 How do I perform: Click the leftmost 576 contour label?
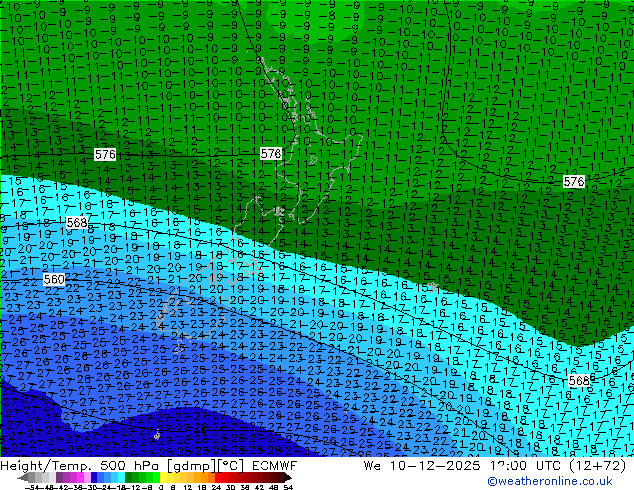tap(105, 155)
